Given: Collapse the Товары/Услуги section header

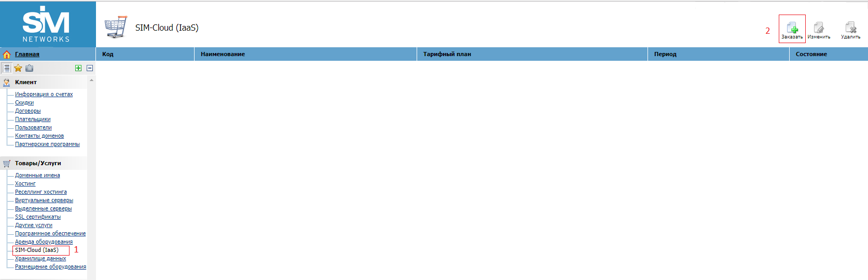Looking at the screenshot, I should point(38,163).
